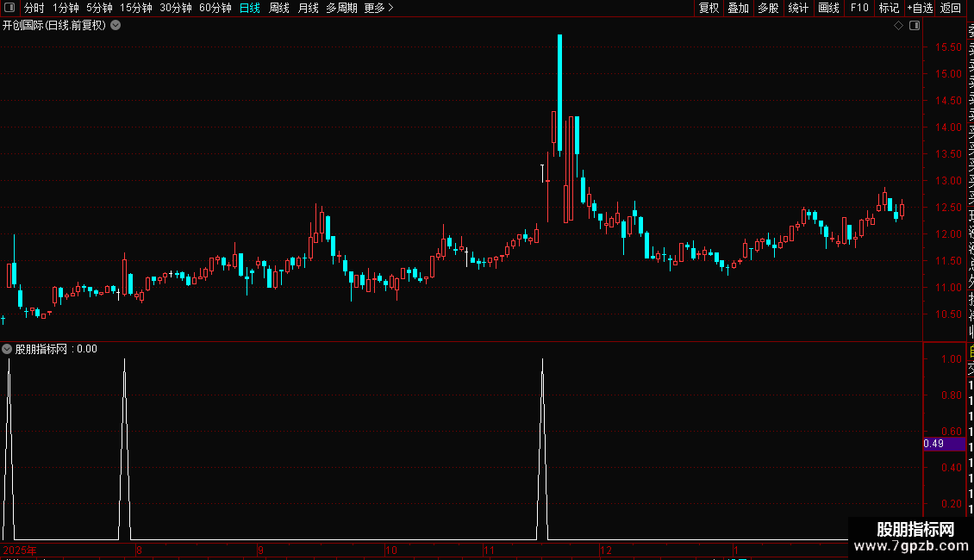Open F10 company info
This screenshot has height=560, width=974.
tap(859, 8)
